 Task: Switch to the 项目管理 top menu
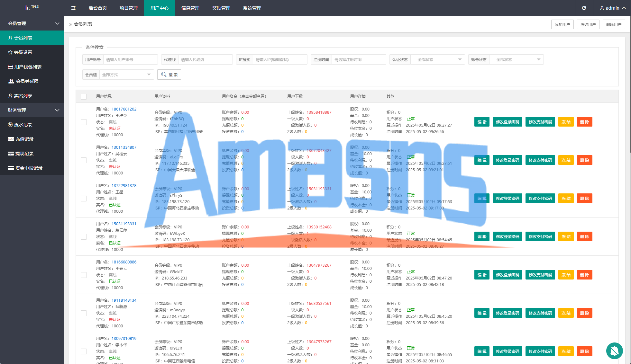[x=129, y=8]
